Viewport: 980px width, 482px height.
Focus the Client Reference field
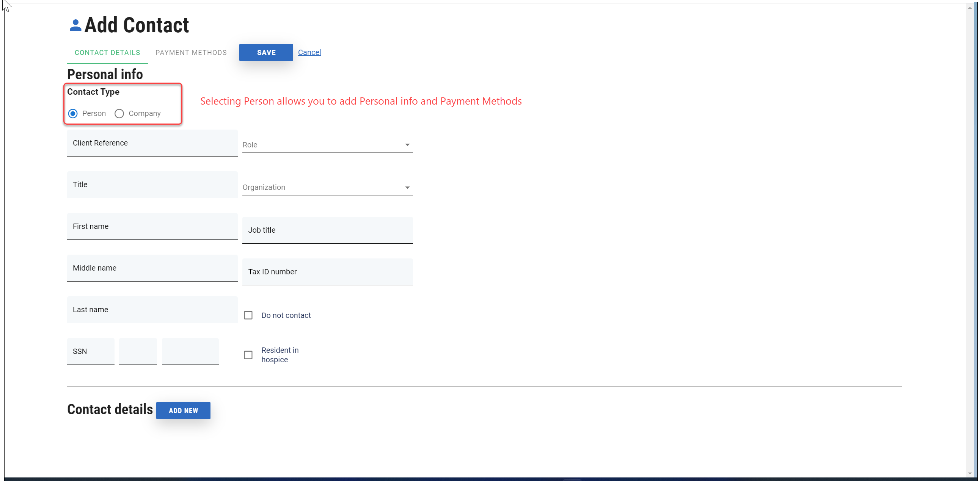(x=152, y=143)
